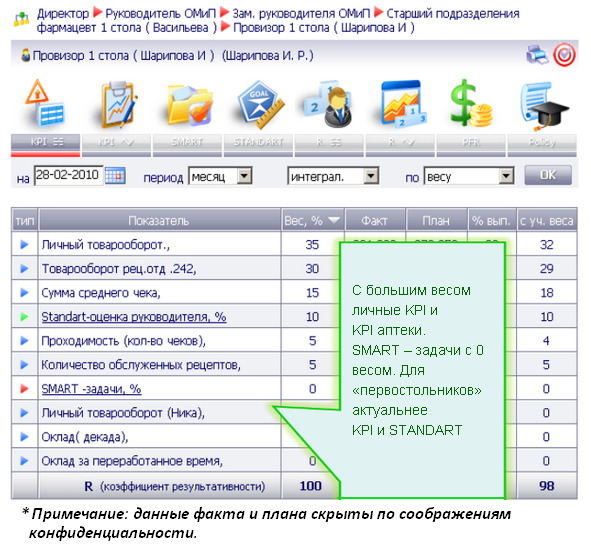
Task: Open the SMART -задачи, % link
Action: click(x=91, y=389)
